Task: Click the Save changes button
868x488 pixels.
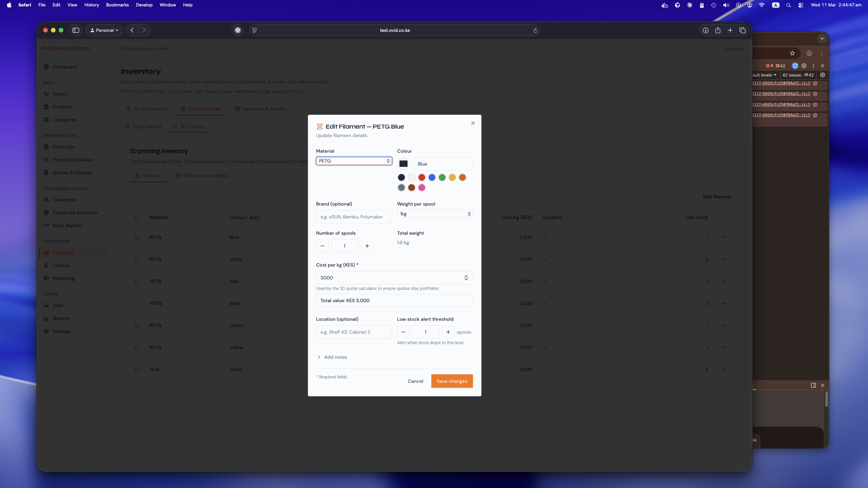Action: pos(452,381)
